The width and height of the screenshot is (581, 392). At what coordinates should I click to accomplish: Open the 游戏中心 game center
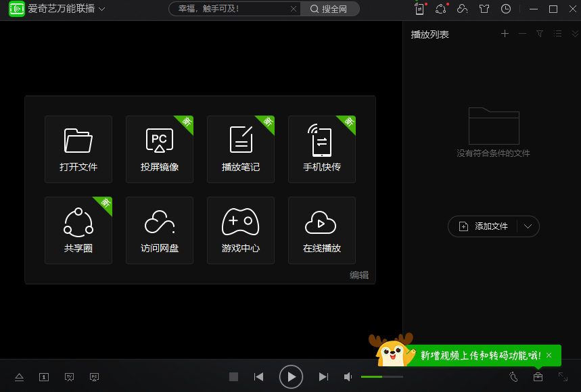point(241,230)
